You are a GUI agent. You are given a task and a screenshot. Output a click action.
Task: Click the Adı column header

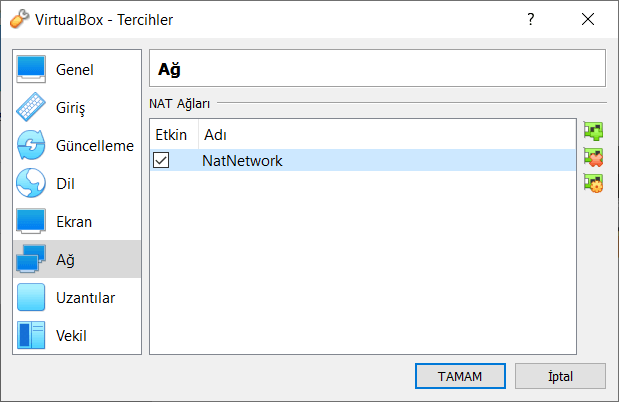(214, 134)
